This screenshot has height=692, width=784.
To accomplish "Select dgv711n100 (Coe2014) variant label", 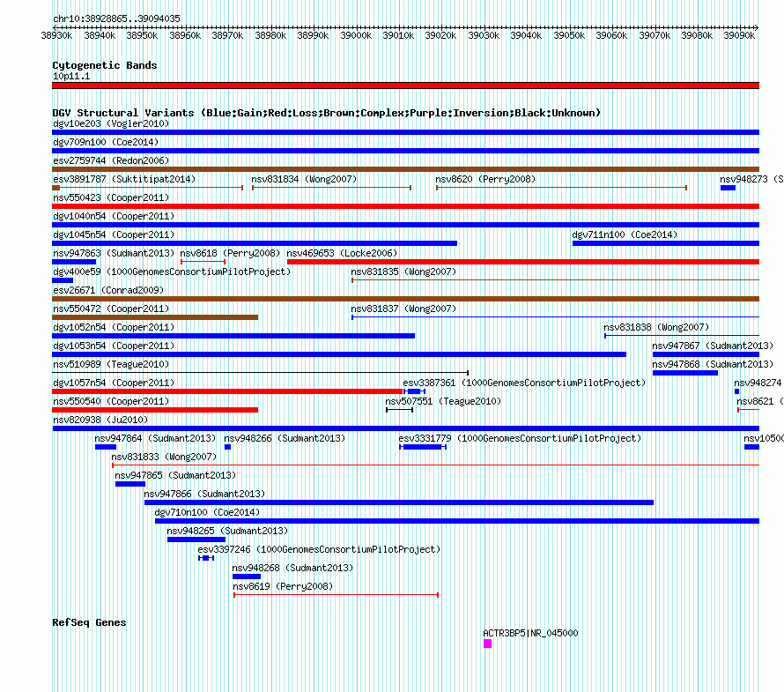I will click(x=625, y=234).
